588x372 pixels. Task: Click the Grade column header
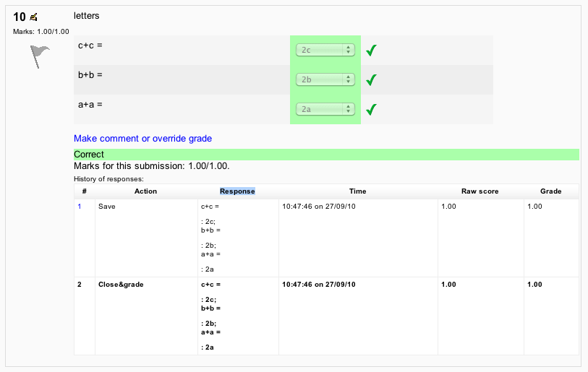(x=551, y=191)
